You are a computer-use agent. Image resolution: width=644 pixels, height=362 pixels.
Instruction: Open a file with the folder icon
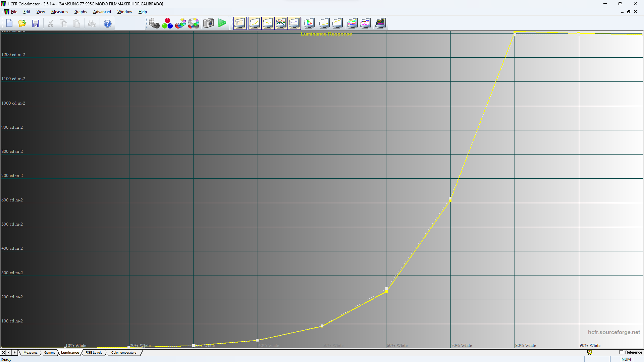coord(22,23)
